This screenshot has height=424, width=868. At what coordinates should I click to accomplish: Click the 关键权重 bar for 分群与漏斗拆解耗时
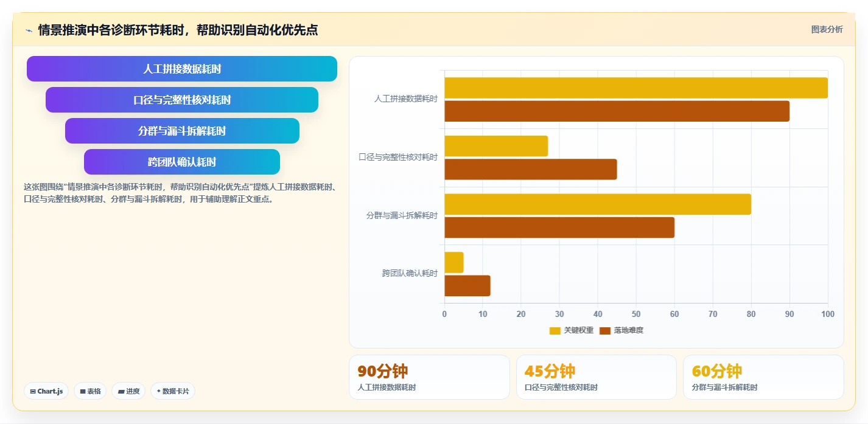pyautogui.click(x=598, y=204)
